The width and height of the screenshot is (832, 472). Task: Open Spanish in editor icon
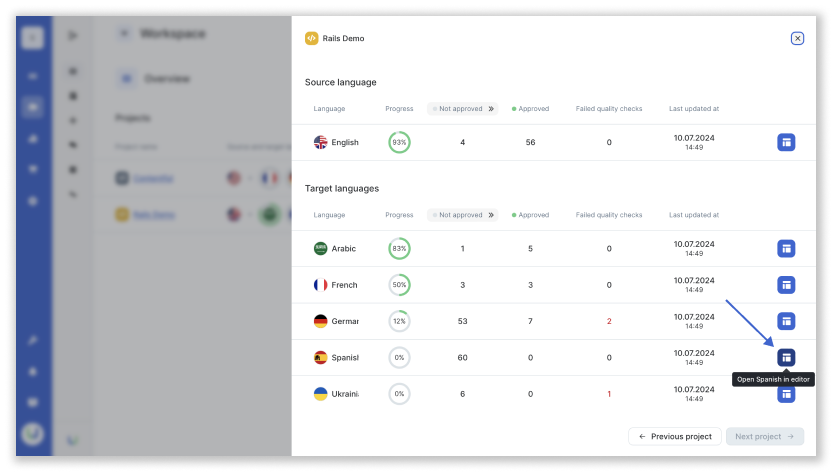[786, 357]
